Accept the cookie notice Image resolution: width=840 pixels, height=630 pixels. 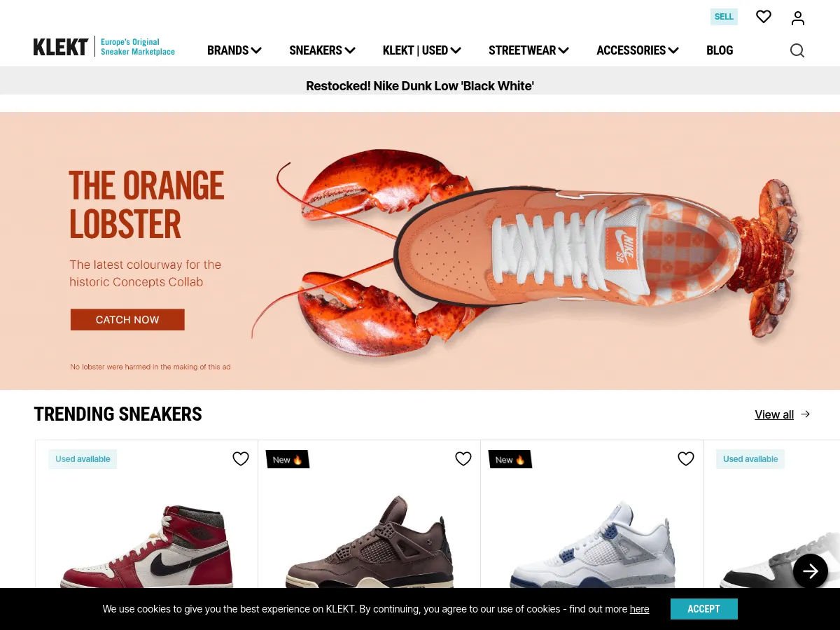703,609
